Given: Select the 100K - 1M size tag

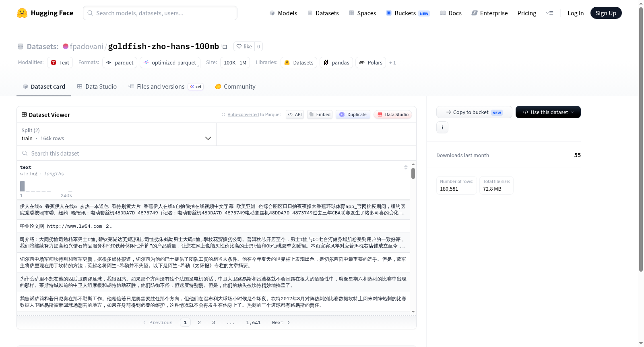Looking at the screenshot, I should click(x=235, y=62).
